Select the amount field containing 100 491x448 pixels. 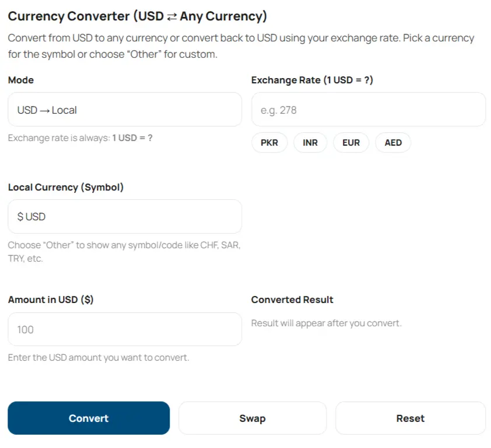coord(124,329)
